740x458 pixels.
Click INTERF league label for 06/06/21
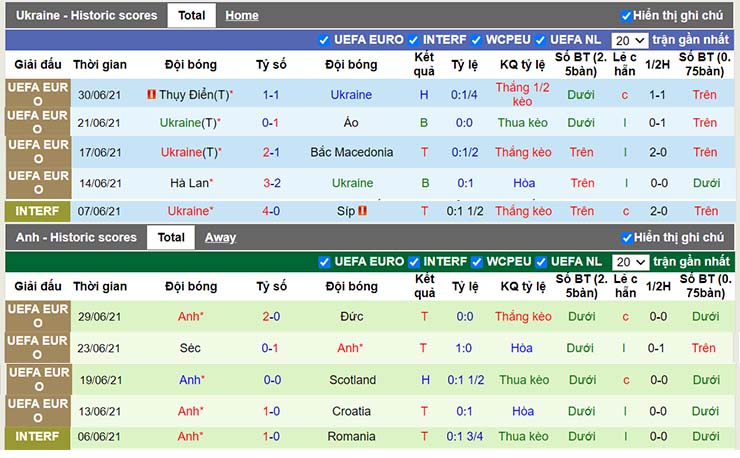coord(37,436)
